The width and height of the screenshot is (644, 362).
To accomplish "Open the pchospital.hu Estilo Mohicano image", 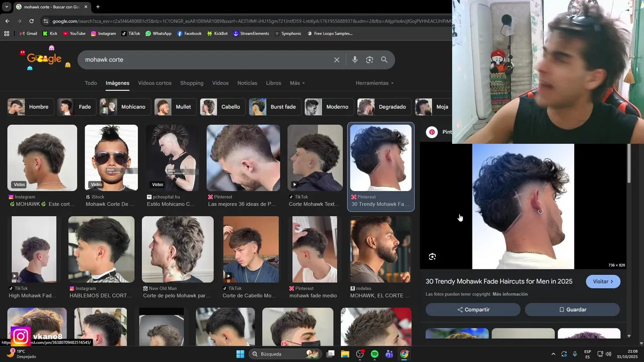I will click(172, 158).
